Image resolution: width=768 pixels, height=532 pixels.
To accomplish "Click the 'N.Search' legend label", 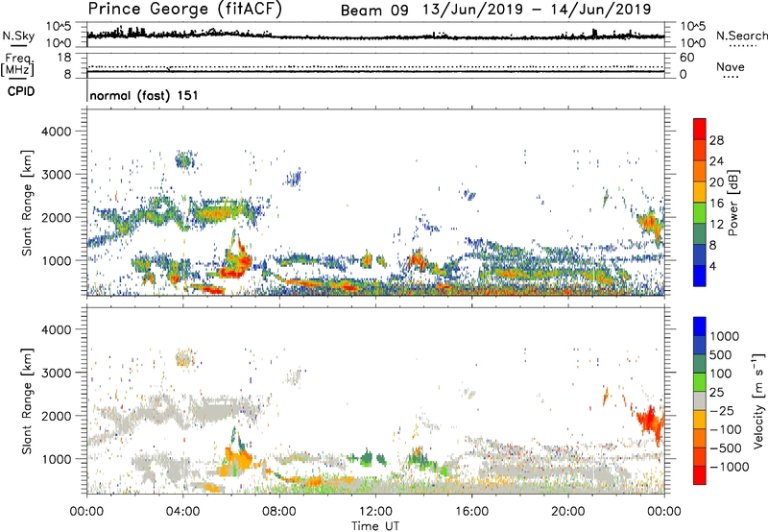I will [741, 36].
